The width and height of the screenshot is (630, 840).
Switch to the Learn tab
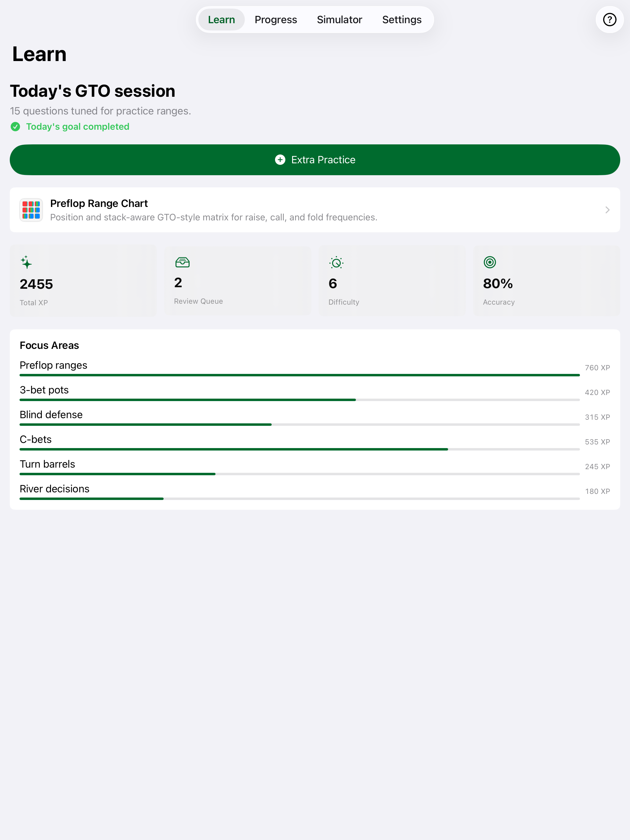click(221, 19)
